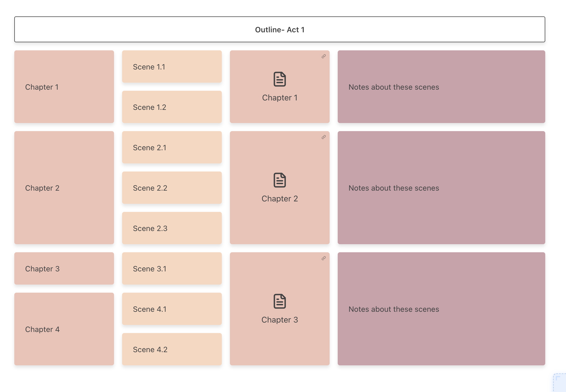Select the Chapter 3 card in the left column

tap(64, 268)
